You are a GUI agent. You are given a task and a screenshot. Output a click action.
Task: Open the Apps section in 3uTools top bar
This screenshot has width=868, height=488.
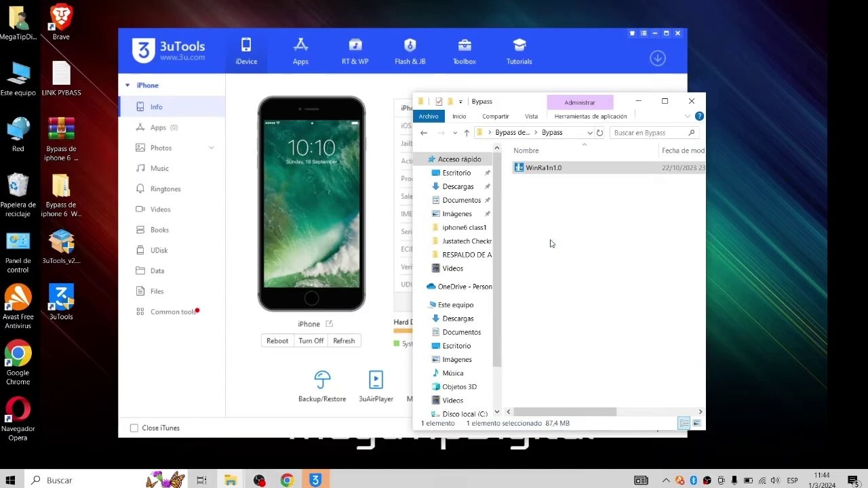pyautogui.click(x=300, y=52)
